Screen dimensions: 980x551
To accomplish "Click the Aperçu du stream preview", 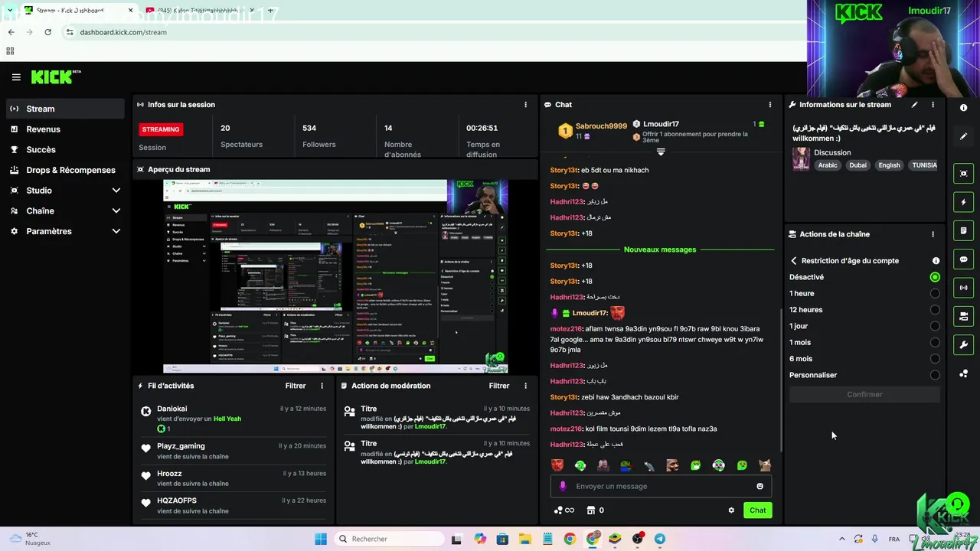I will [x=335, y=276].
